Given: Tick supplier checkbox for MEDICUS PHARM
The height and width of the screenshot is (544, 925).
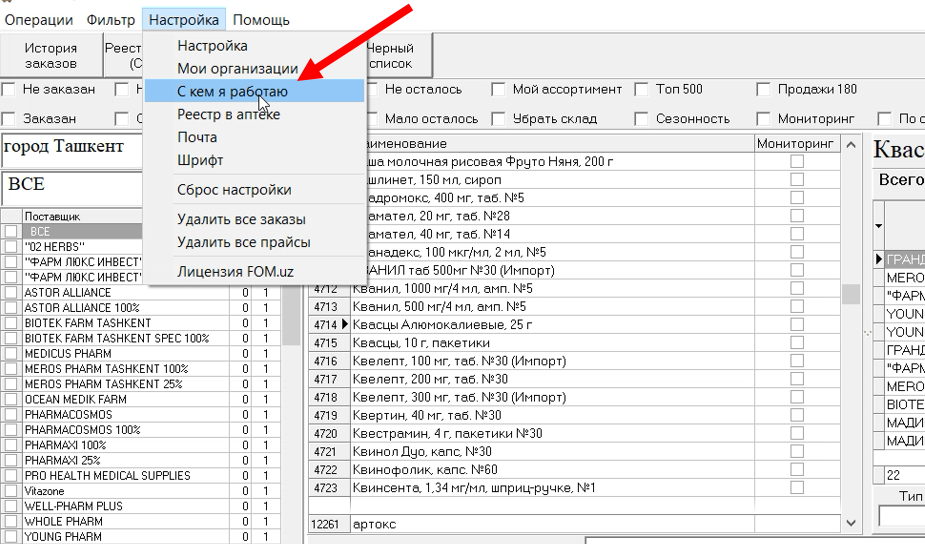Looking at the screenshot, I should [x=11, y=353].
